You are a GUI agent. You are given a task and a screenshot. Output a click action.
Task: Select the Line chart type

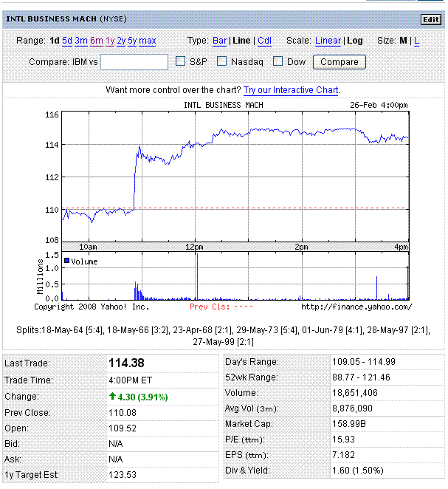tap(241, 41)
